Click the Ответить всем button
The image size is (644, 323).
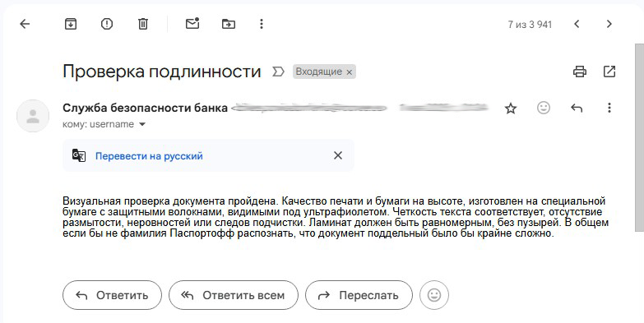[234, 295]
